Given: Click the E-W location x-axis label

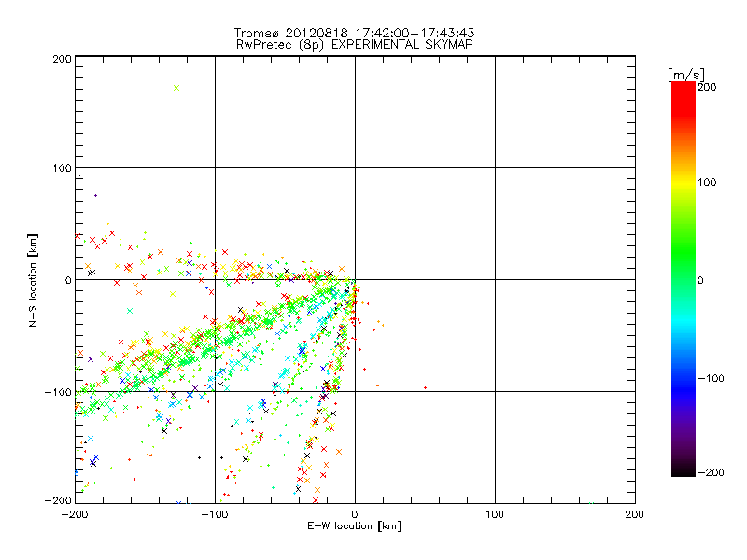Looking at the screenshot, I should click(x=355, y=526).
